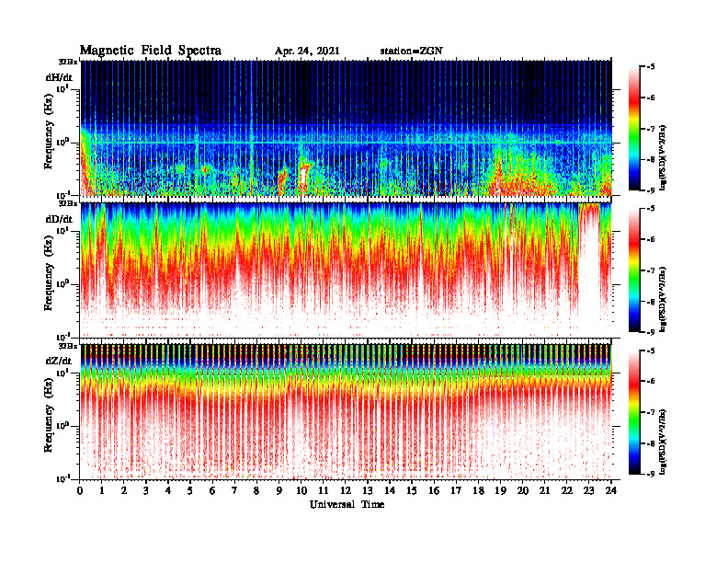Screen dimensions: 728x563
Task: Click the 'Magnetic Field Spectra' plot title
Action: [x=151, y=51]
